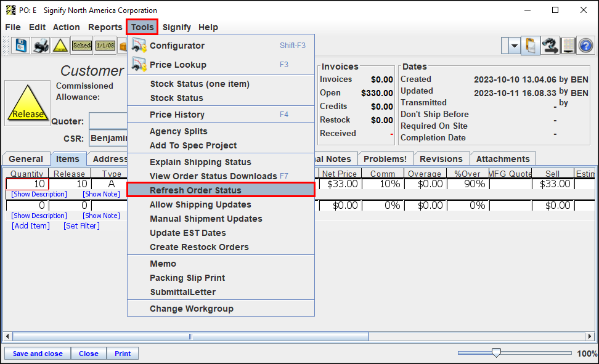Click the Save and close button
The width and height of the screenshot is (599, 364).
click(38, 354)
